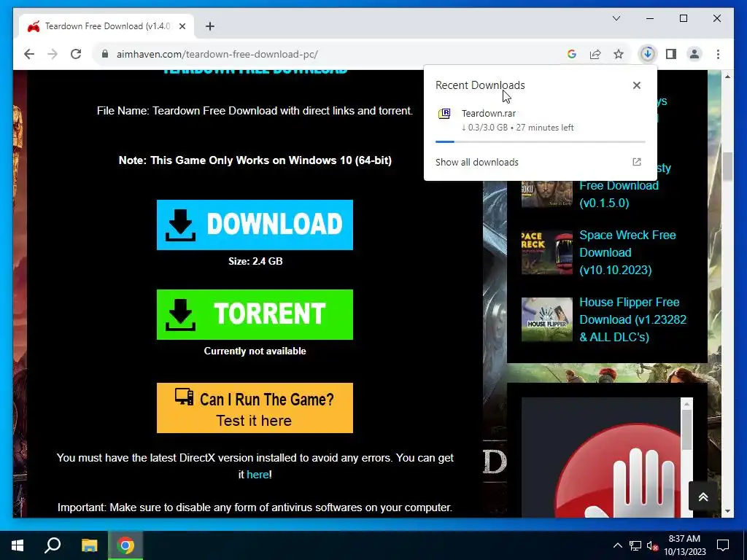Open Chrome three-dot menu
The width and height of the screenshot is (747, 560).
point(718,54)
